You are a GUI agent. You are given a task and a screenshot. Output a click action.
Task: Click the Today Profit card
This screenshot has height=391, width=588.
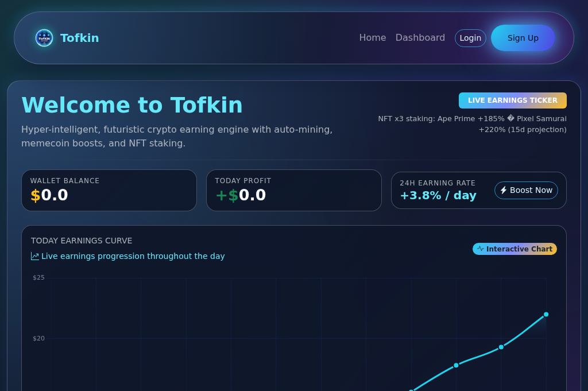click(294, 190)
